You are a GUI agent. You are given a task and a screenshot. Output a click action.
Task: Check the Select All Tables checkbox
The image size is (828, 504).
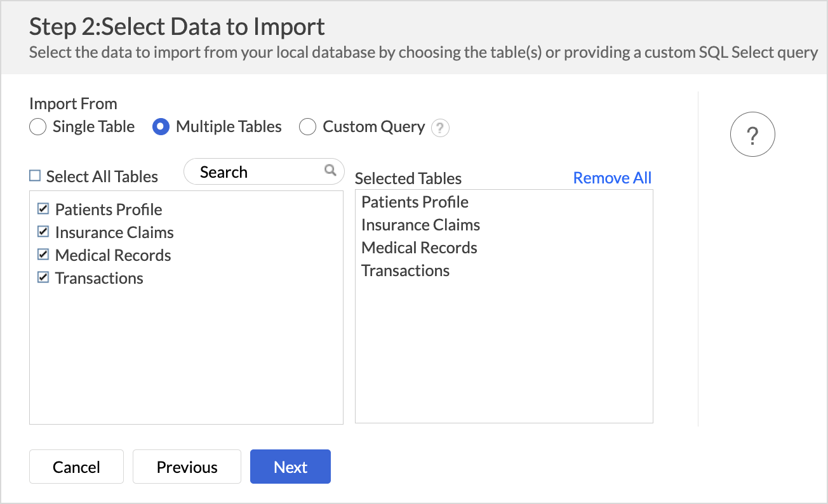[x=35, y=176]
